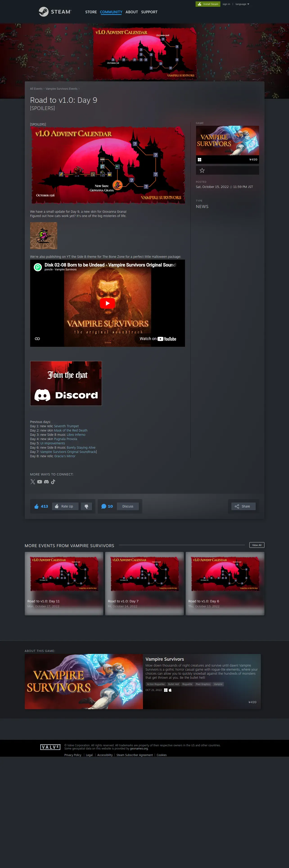
Task: Click the Install Steam button
Action: click(x=208, y=4)
